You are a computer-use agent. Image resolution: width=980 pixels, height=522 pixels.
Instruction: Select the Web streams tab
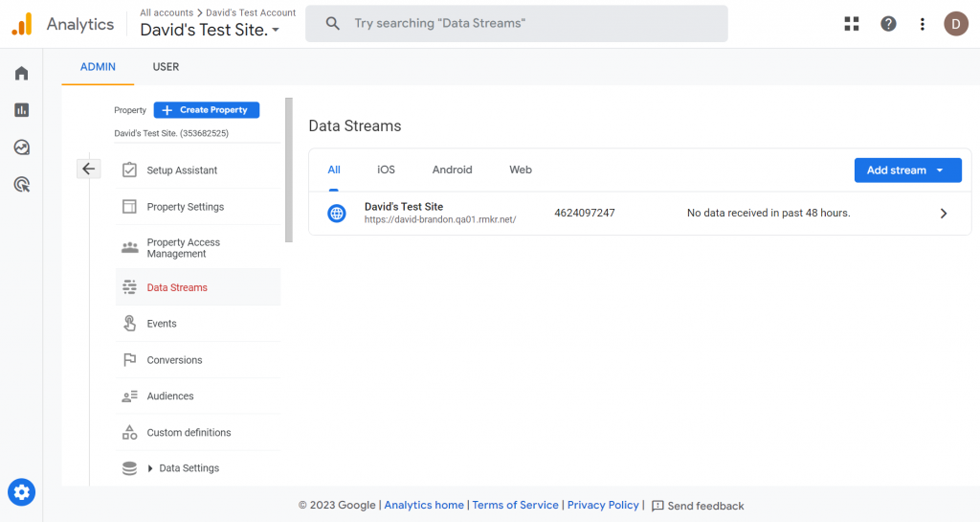[520, 170]
